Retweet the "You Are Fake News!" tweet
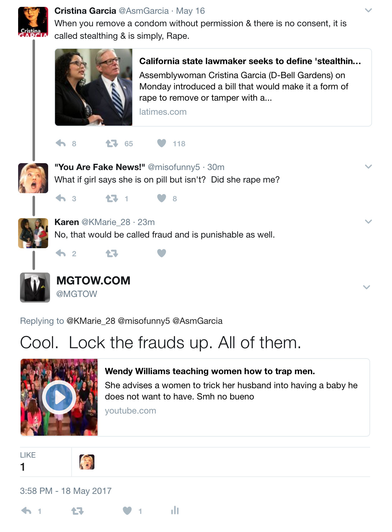392x532 pixels. (112, 198)
